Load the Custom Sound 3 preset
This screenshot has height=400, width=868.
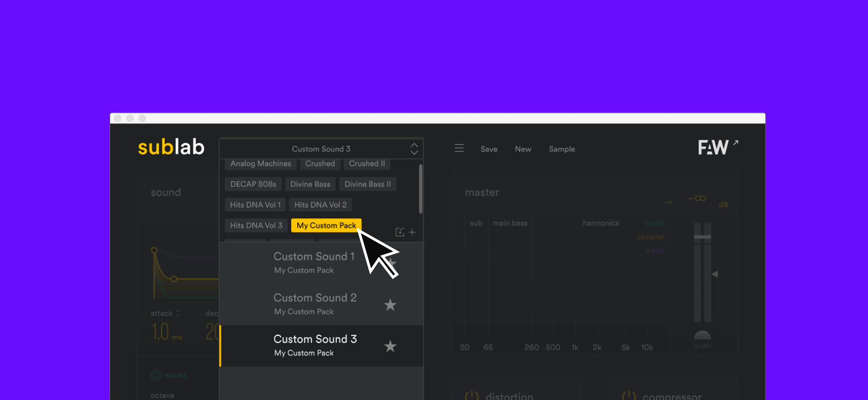pyautogui.click(x=321, y=346)
